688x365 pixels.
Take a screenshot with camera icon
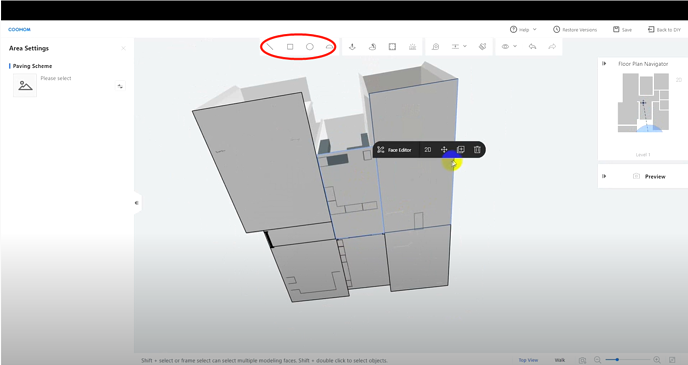582,360
